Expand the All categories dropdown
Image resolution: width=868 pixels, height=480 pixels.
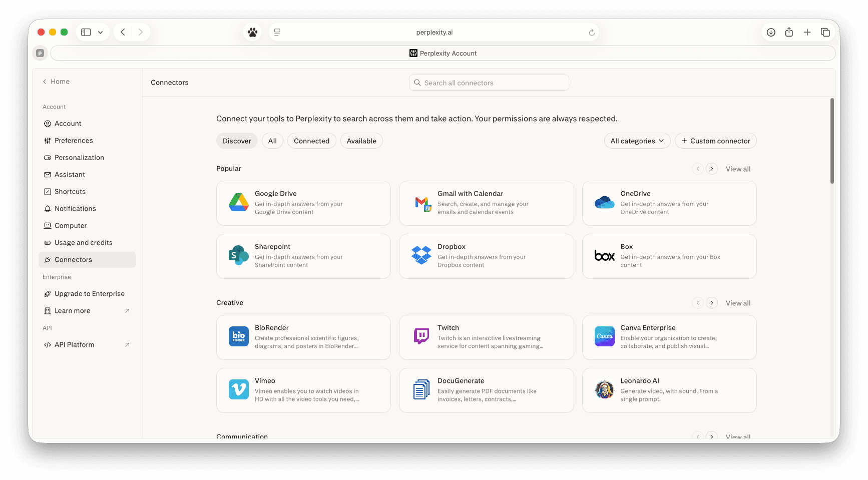click(637, 141)
